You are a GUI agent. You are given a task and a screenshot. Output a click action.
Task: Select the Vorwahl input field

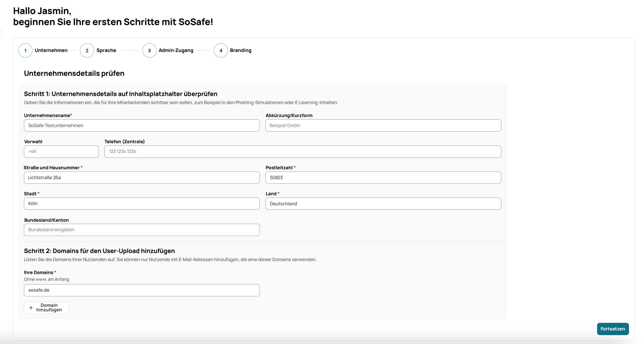61,151
